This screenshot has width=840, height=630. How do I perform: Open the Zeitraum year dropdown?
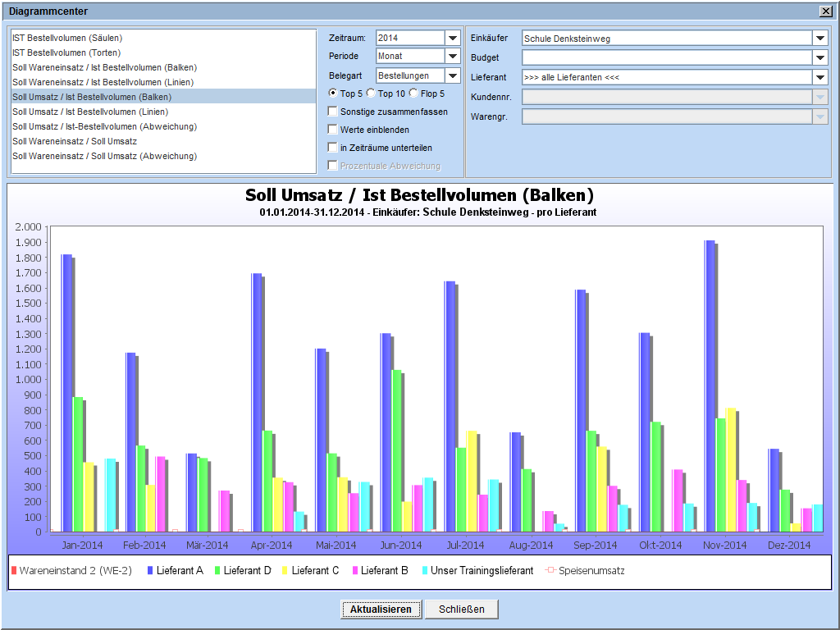click(x=453, y=38)
